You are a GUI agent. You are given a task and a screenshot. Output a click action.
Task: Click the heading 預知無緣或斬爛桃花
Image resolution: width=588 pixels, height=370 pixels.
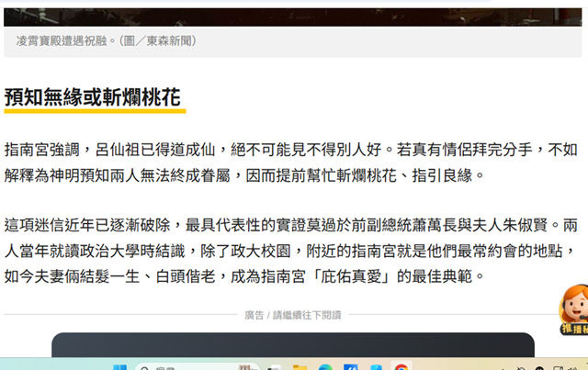(92, 97)
